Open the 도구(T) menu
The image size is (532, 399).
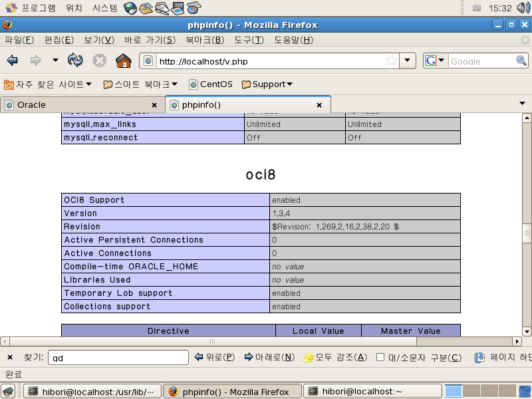click(x=249, y=40)
